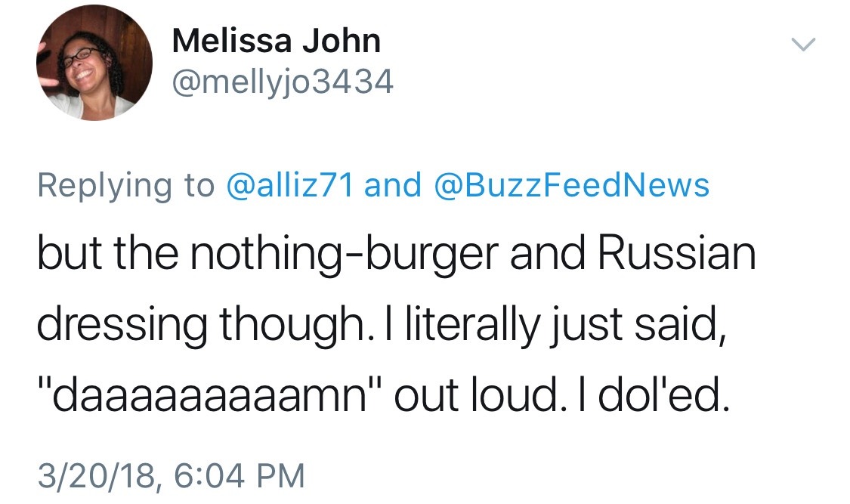
Task: Open the @BuzzFeedNews mention link
Action: 572,185
